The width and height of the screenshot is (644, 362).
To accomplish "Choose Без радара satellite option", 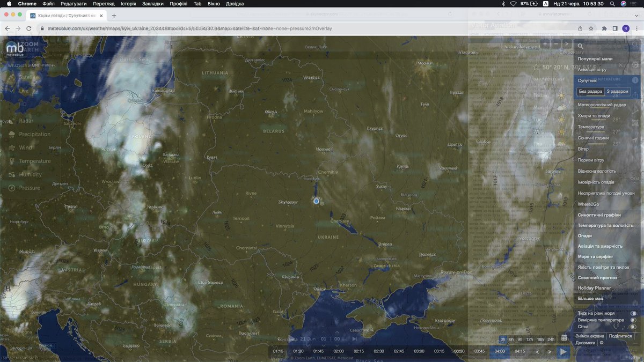I will point(590,92).
